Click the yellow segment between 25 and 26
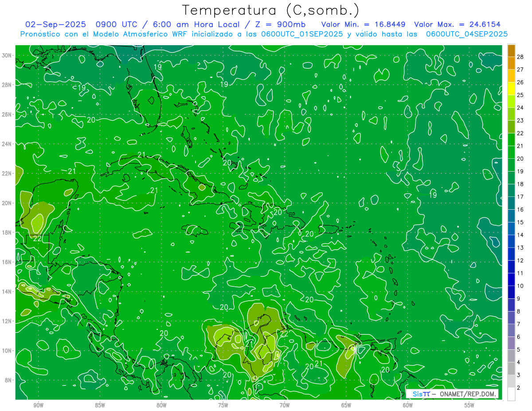This screenshot has width=532, height=411. click(x=511, y=89)
